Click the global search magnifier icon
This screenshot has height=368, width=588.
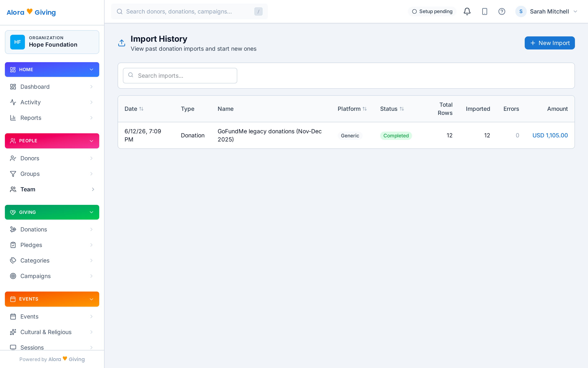[x=120, y=11]
